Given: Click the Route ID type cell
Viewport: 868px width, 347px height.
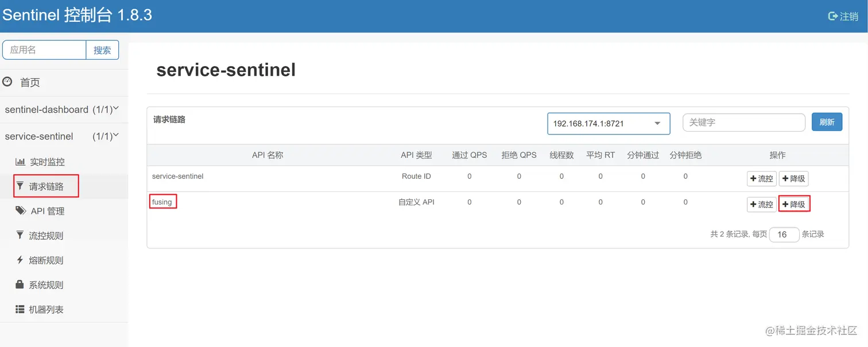Looking at the screenshot, I should click(x=416, y=176).
